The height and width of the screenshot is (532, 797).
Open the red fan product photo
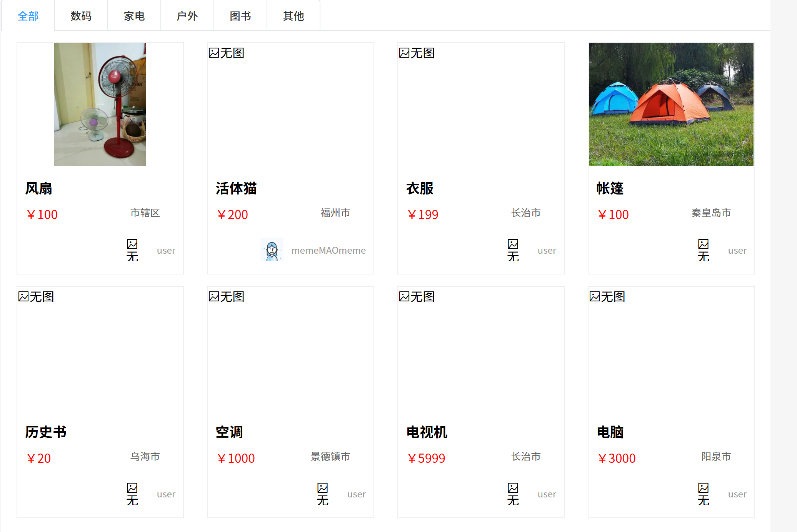(x=100, y=105)
